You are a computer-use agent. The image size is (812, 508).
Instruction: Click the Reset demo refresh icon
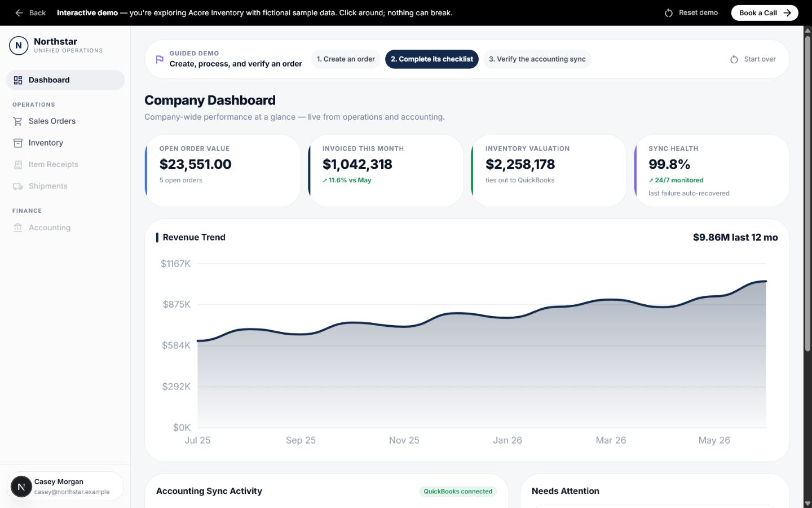(x=669, y=13)
